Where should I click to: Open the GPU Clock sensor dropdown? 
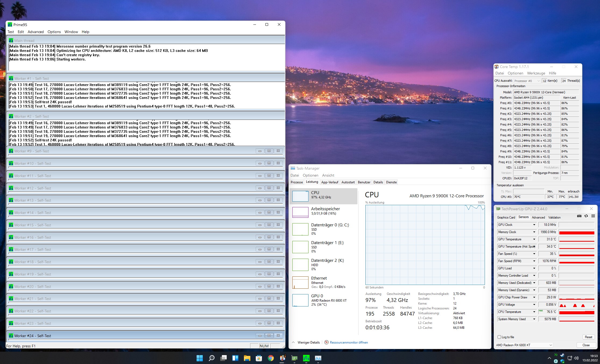pyautogui.click(x=534, y=225)
